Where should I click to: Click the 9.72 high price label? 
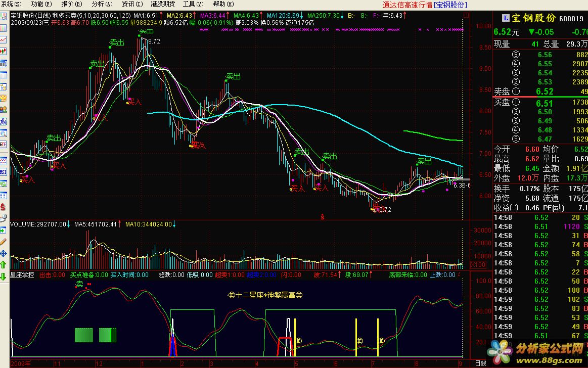tap(154, 41)
